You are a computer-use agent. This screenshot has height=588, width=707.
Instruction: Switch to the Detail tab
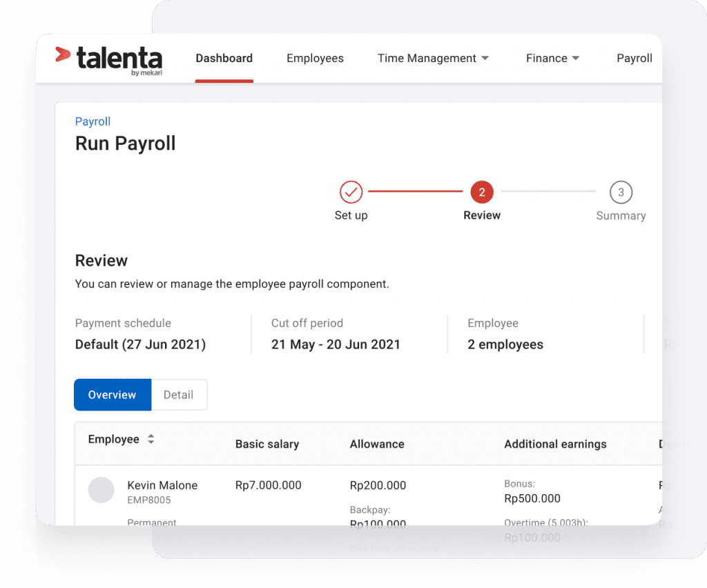coord(178,394)
